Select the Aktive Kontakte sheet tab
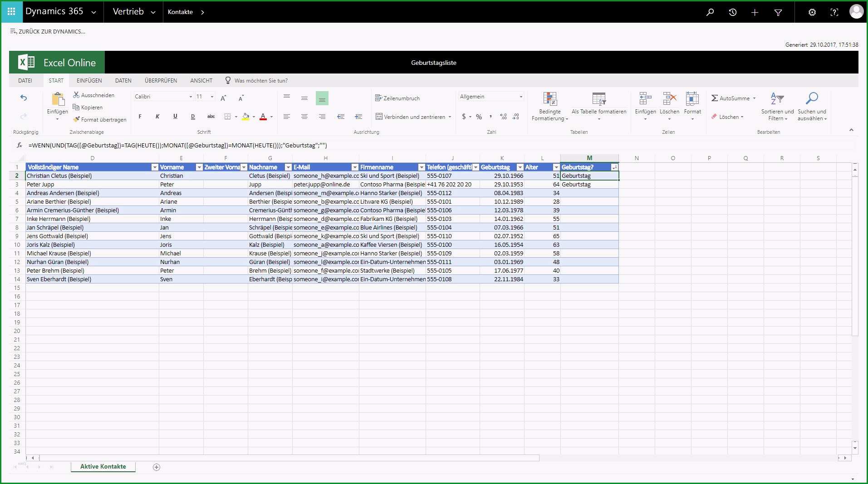This screenshot has height=484, width=868. 103,467
